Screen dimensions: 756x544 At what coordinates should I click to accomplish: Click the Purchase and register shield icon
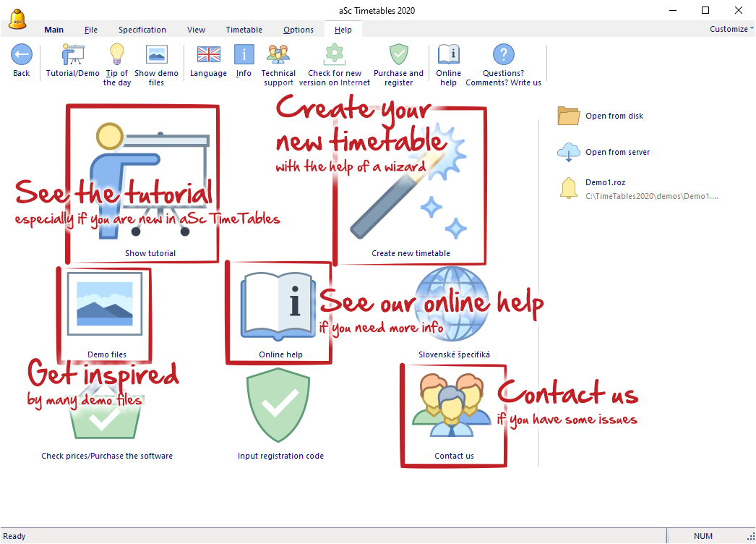click(x=399, y=54)
